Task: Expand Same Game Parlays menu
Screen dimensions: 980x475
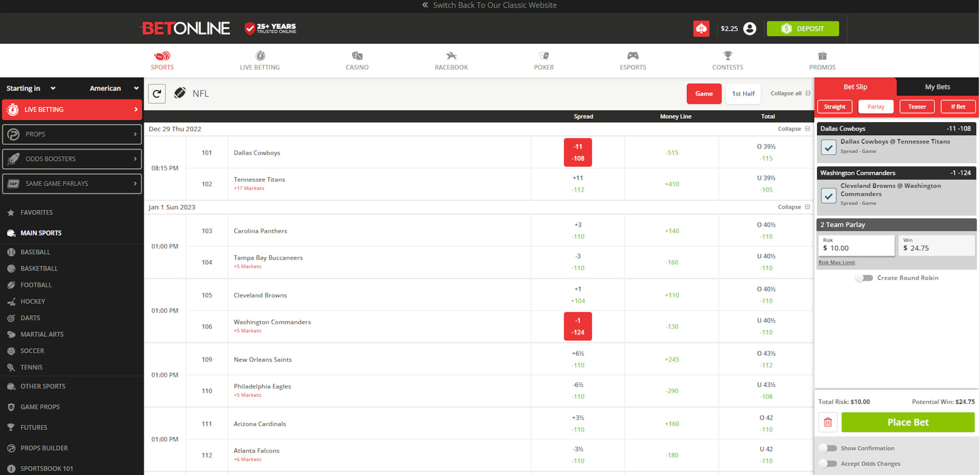Action: 72,184
